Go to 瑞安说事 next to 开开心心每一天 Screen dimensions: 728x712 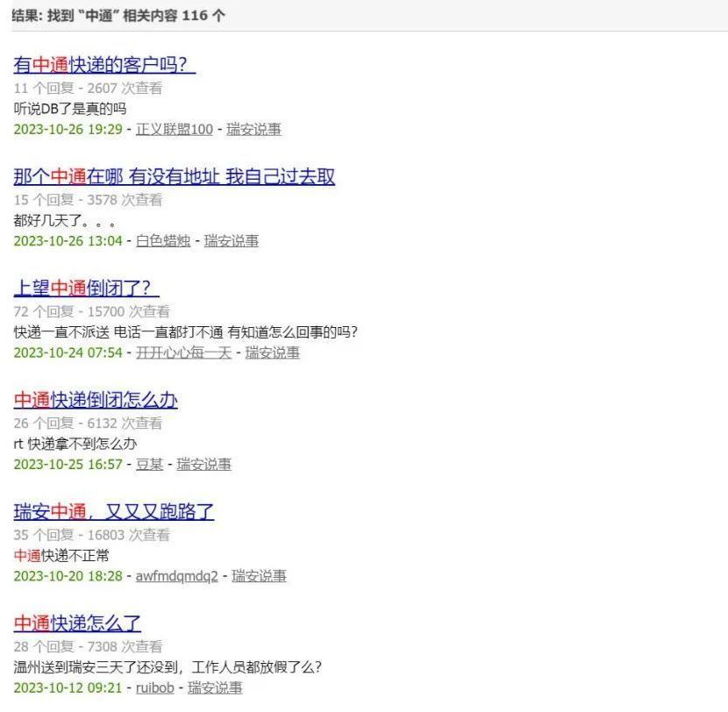[x=272, y=352]
